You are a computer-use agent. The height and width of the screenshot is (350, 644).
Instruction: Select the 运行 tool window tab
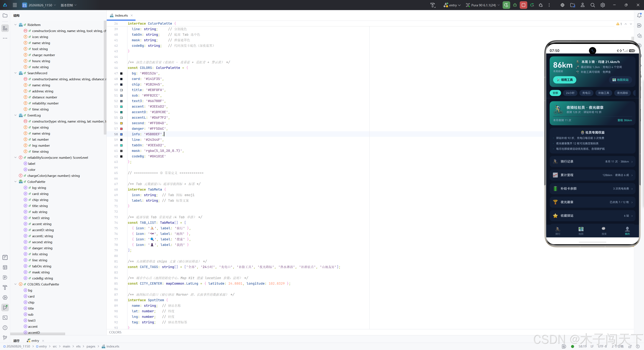pyautogui.click(x=16, y=340)
